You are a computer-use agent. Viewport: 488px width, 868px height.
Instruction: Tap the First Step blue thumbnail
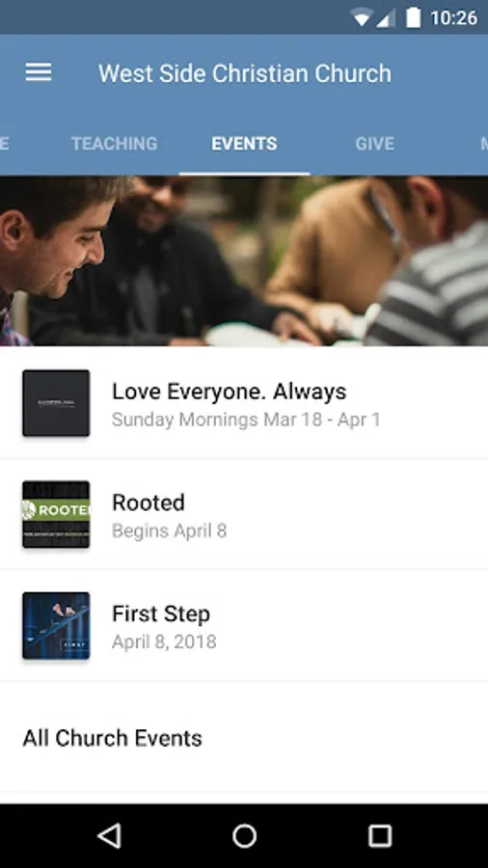pos(56,626)
